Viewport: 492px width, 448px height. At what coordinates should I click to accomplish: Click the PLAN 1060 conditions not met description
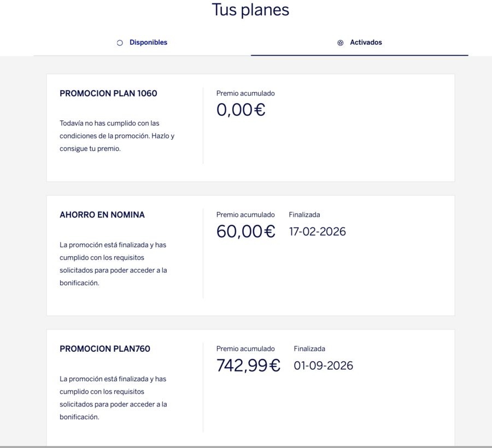tap(117, 135)
